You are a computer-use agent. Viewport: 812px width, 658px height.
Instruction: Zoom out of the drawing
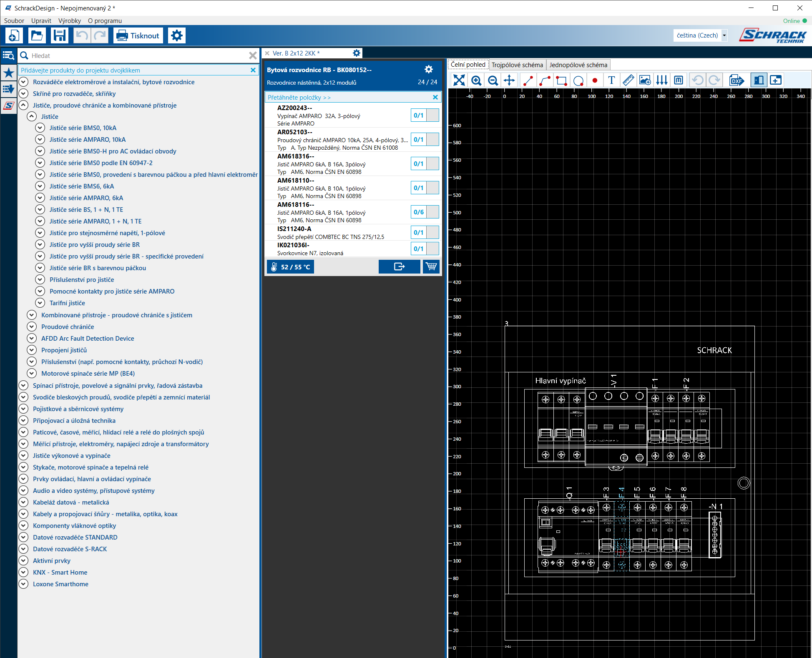click(493, 80)
